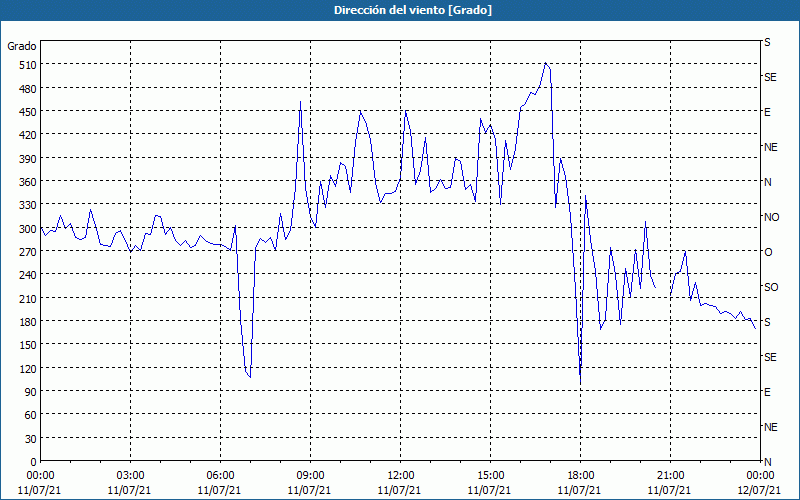Click the 21:00 time label
Image resolution: width=800 pixels, height=500 pixels.
(x=670, y=476)
